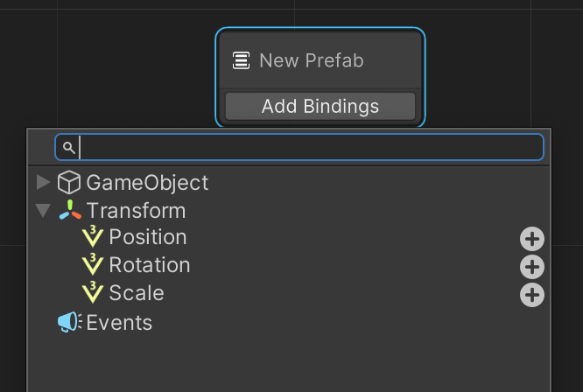This screenshot has width=583, height=392.
Task: Click the New Prefab node title
Action: pyautogui.click(x=312, y=60)
